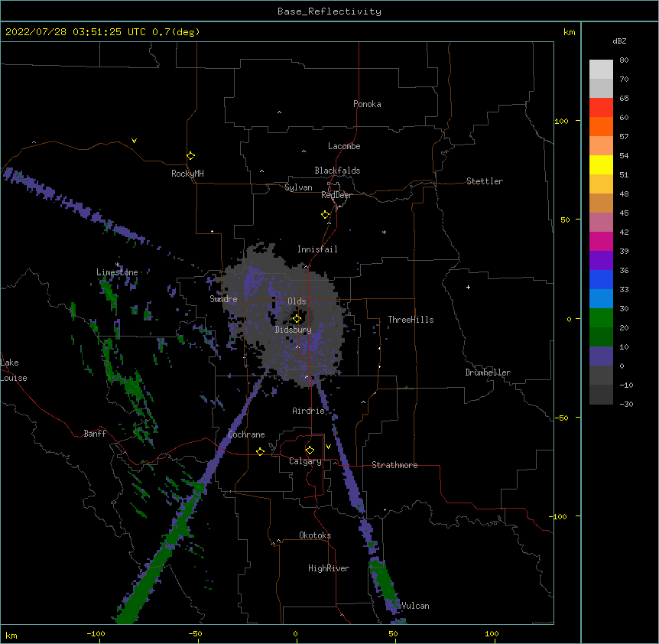Pick the red 60-65 dBZ legend swatch

coord(601,108)
